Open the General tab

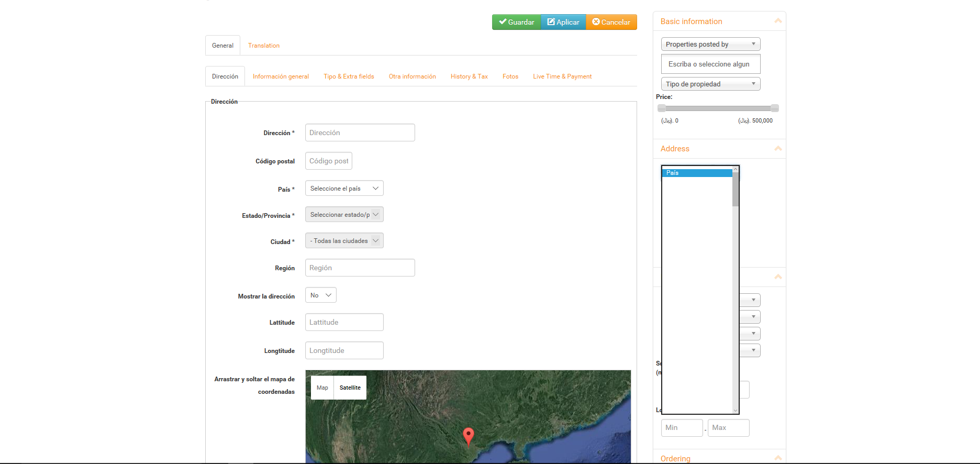point(222,46)
